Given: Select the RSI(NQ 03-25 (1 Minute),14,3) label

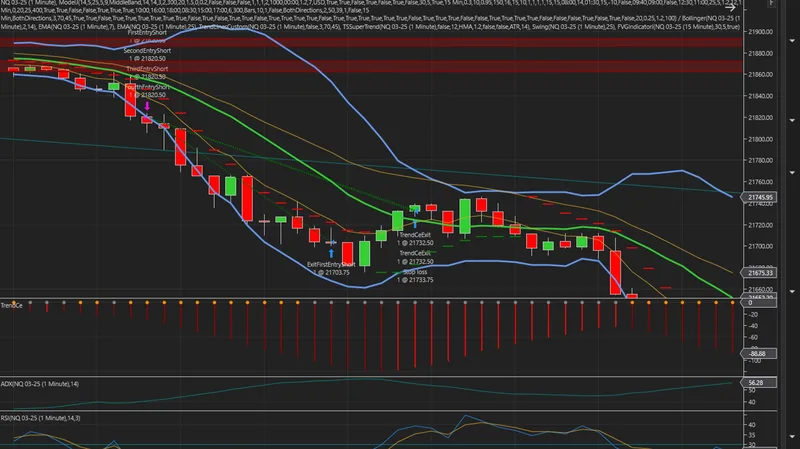Looking at the screenshot, I should [41, 418].
